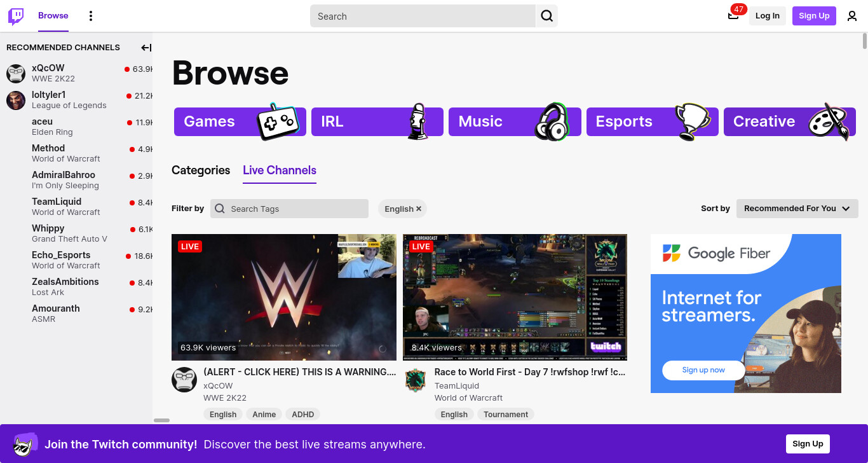Click loltyler1 avatar in sidebar

tap(16, 100)
